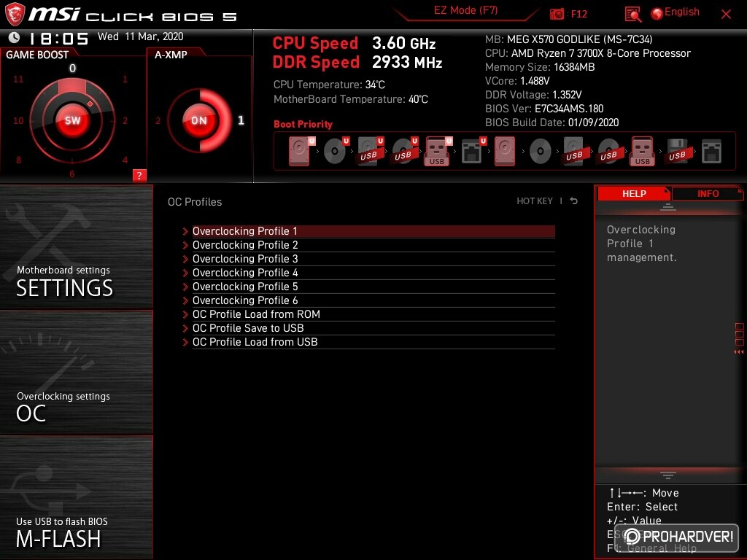Open the Overclocking Profile 4 entry
This screenshot has width=747, height=560.
373,273
